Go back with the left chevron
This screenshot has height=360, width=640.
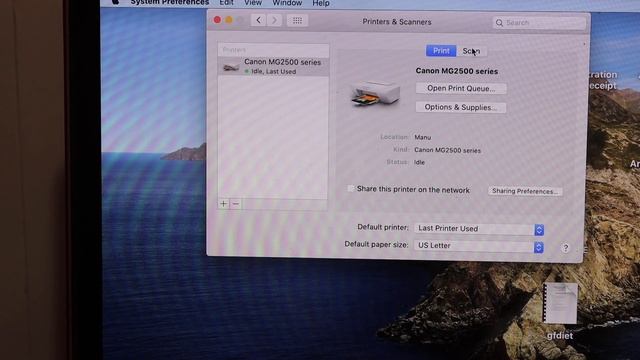click(258, 20)
